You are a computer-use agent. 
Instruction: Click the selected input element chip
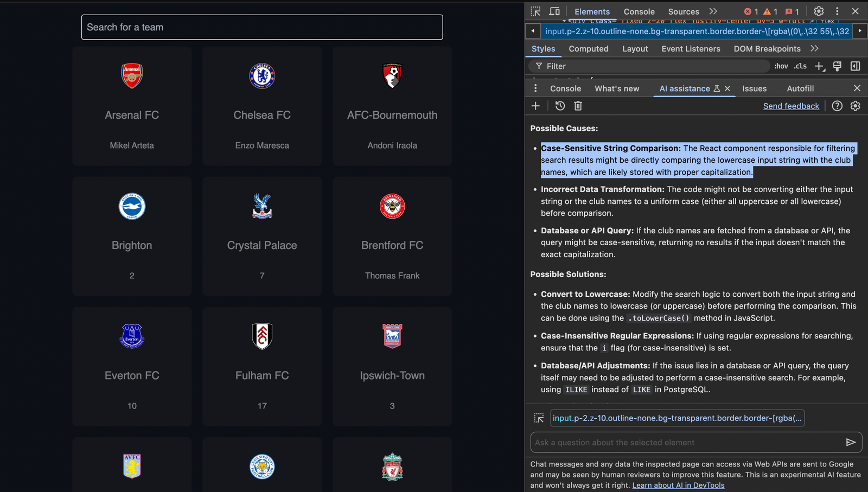click(x=677, y=418)
